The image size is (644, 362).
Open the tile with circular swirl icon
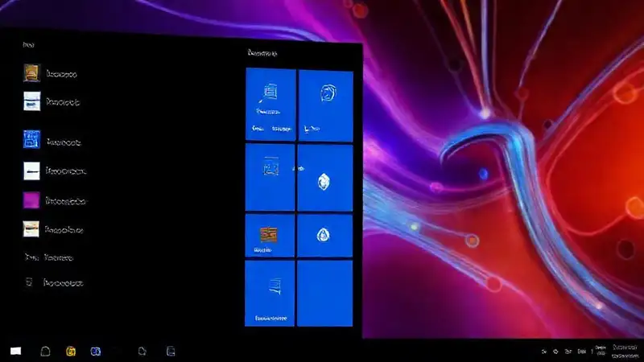326,106
